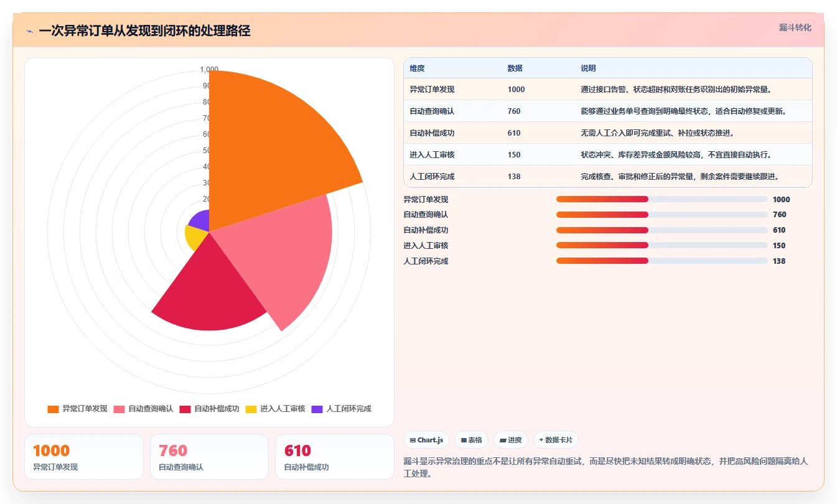The image size is (837, 504).
Task: Click the 自动补偿成功 progress bar
Action: (662, 230)
